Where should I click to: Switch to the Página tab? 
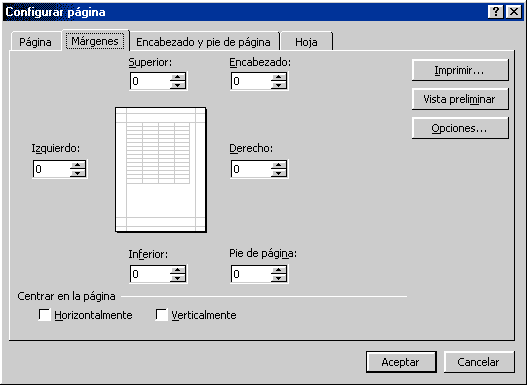click(36, 42)
